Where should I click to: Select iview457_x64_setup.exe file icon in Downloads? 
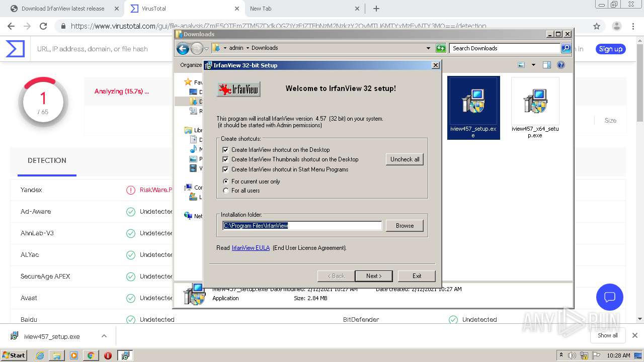click(535, 108)
